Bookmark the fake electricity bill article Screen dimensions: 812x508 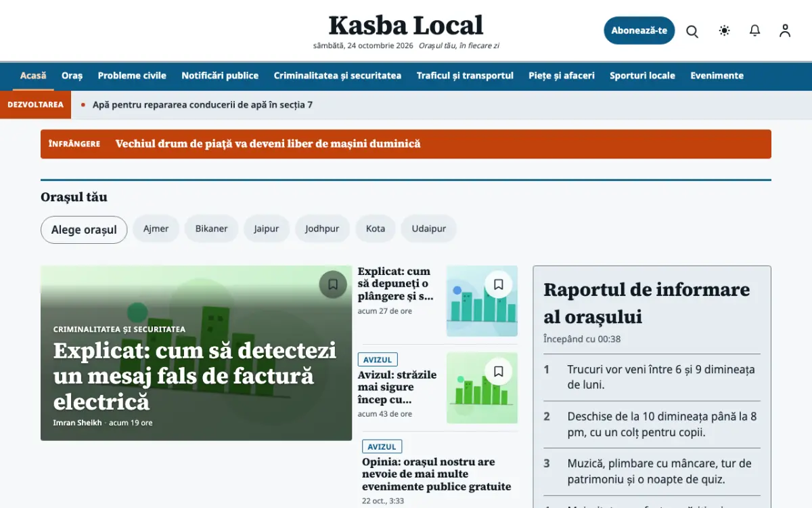[333, 284]
